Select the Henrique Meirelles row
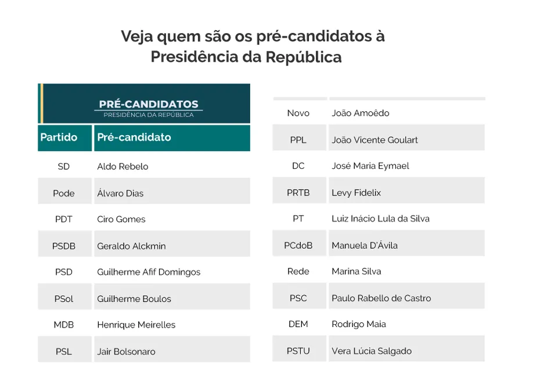Viewport: 533px width, 392px height. click(144, 325)
